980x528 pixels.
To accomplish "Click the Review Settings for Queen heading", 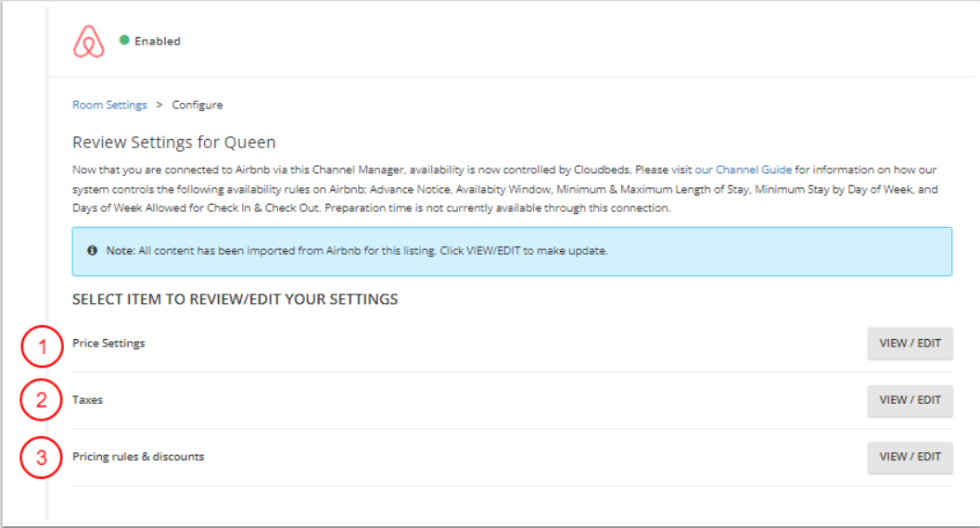I will (173, 143).
